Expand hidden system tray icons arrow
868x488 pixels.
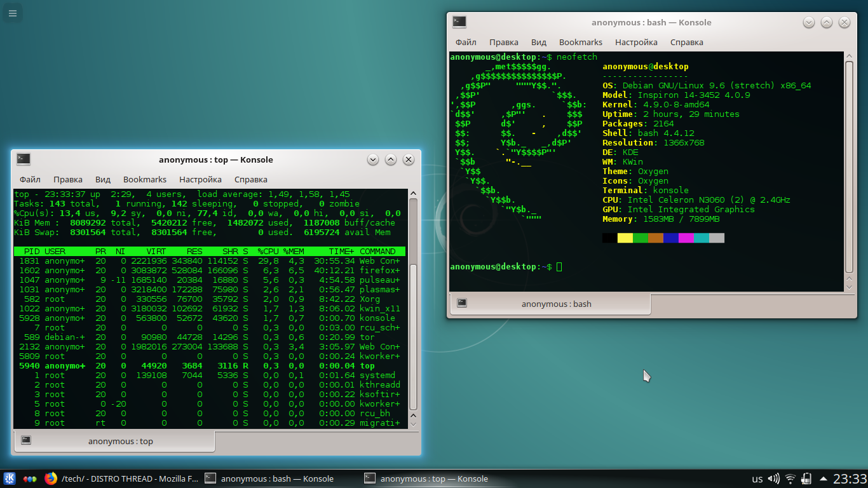(x=823, y=478)
